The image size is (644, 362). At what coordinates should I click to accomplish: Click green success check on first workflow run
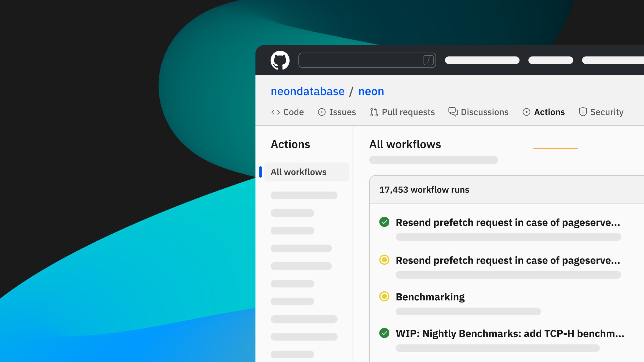point(384,222)
